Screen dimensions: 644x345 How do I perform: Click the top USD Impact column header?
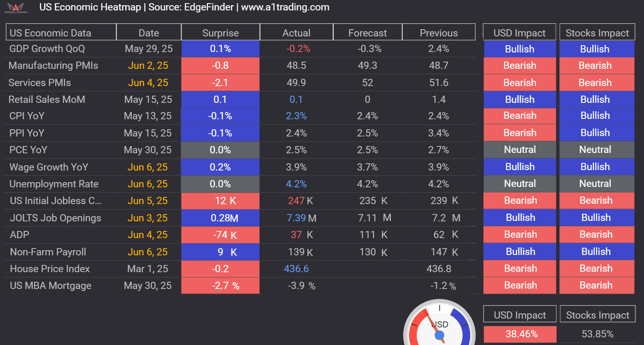pyautogui.click(x=519, y=33)
